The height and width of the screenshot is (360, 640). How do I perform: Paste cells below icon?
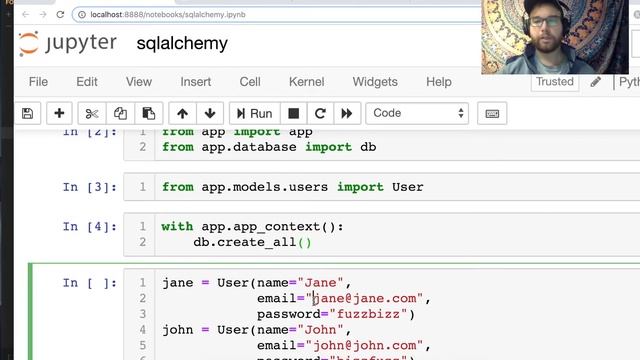149,113
